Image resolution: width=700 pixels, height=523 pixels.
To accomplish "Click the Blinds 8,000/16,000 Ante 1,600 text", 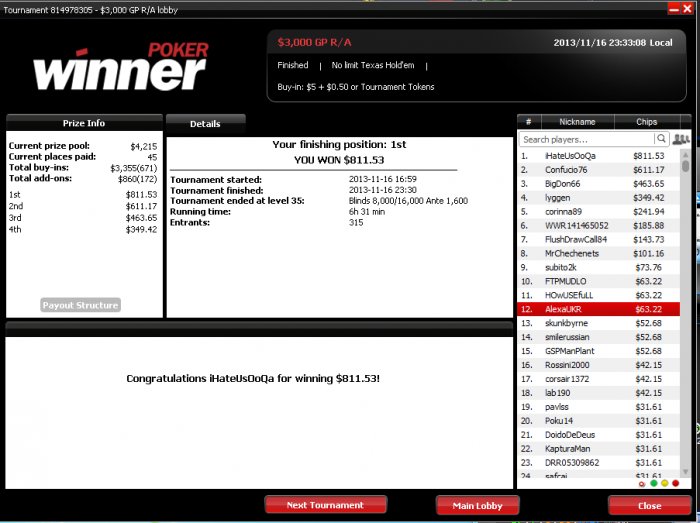I will [408, 201].
